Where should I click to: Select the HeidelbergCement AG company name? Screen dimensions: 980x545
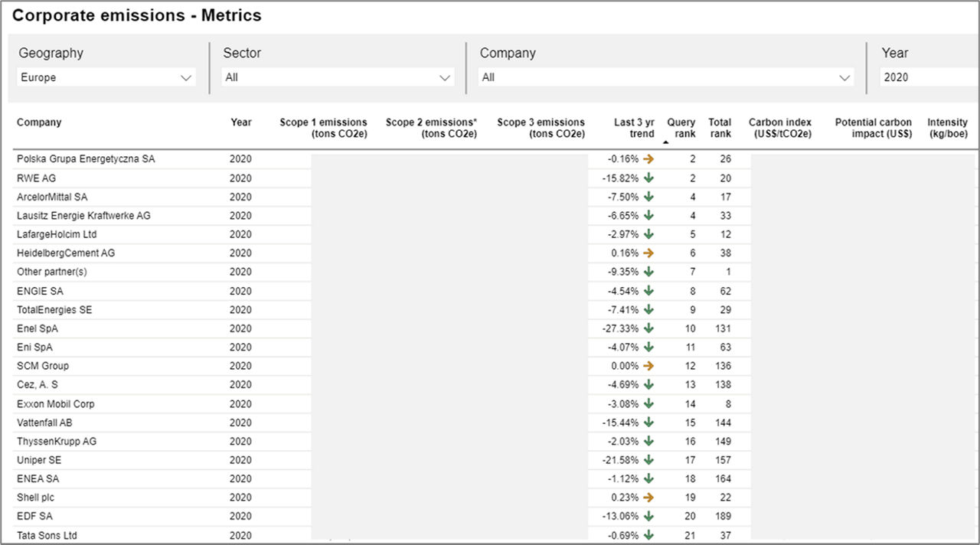point(66,253)
